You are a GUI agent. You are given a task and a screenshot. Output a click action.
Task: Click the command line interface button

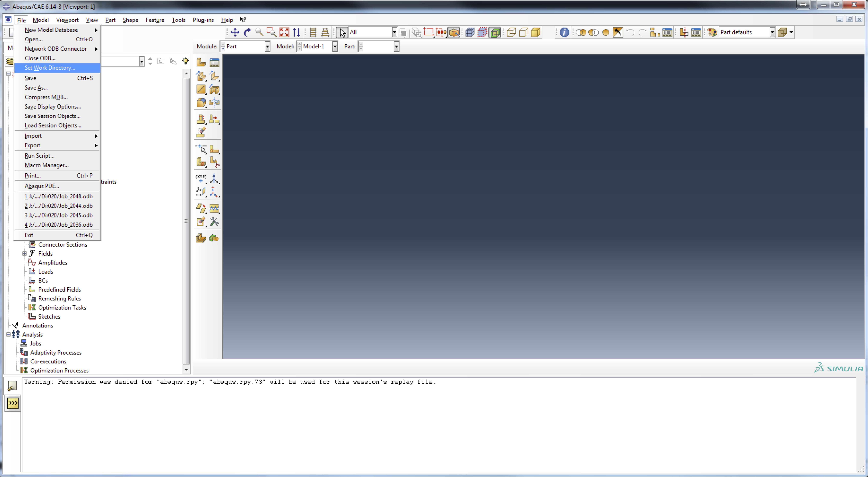13,403
